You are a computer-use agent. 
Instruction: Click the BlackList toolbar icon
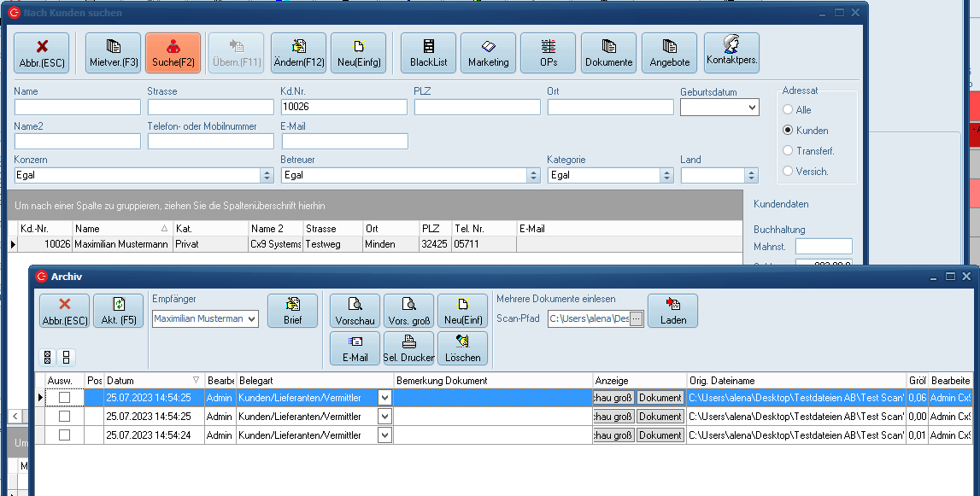click(x=428, y=53)
